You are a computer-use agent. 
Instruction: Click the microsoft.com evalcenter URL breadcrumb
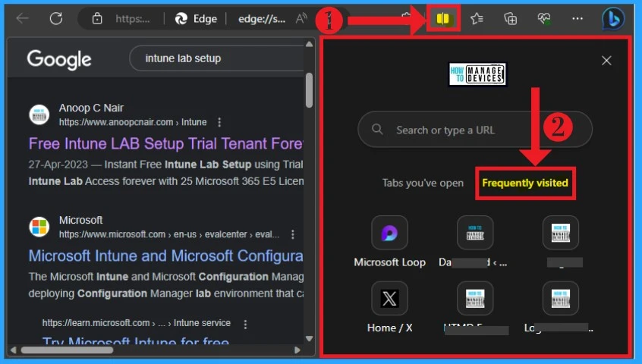169,234
